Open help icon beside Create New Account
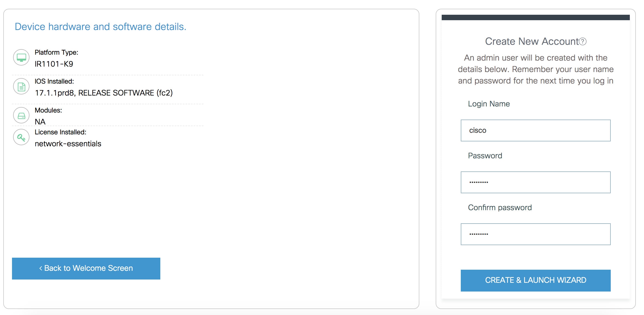Image resolution: width=644 pixels, height=315 pixels. click(x=583, y=41)
